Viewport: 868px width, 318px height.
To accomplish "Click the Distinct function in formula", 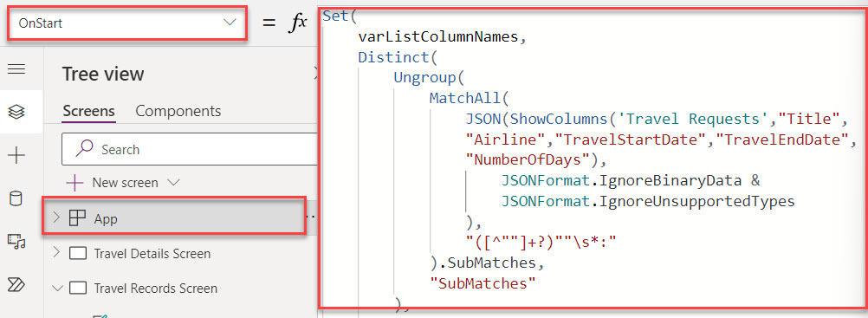I will tap(394, 57).
